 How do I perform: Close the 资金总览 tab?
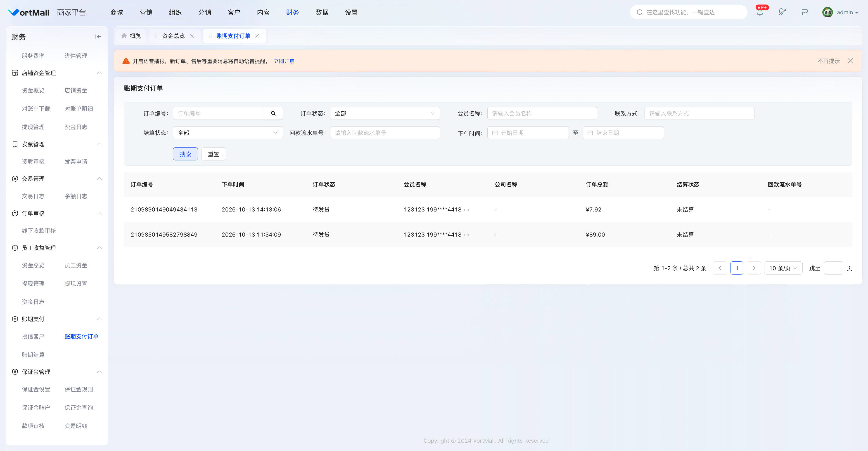pos(192,36)
